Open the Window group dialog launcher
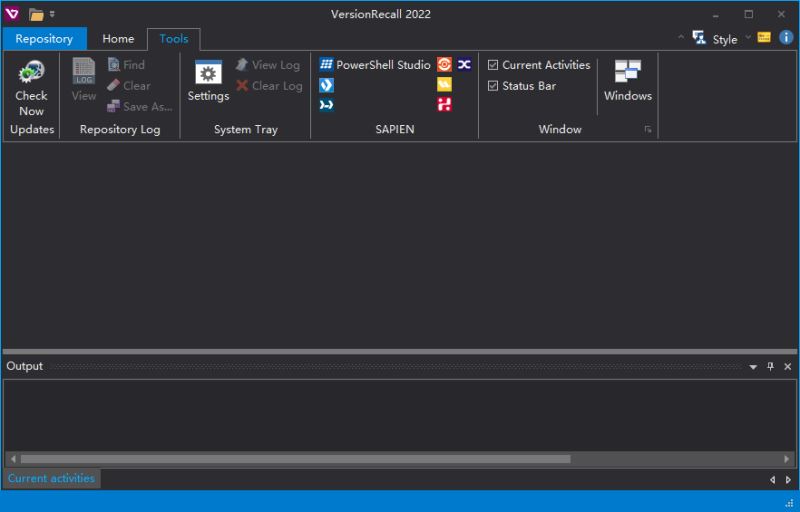 (x=648, y=130)
